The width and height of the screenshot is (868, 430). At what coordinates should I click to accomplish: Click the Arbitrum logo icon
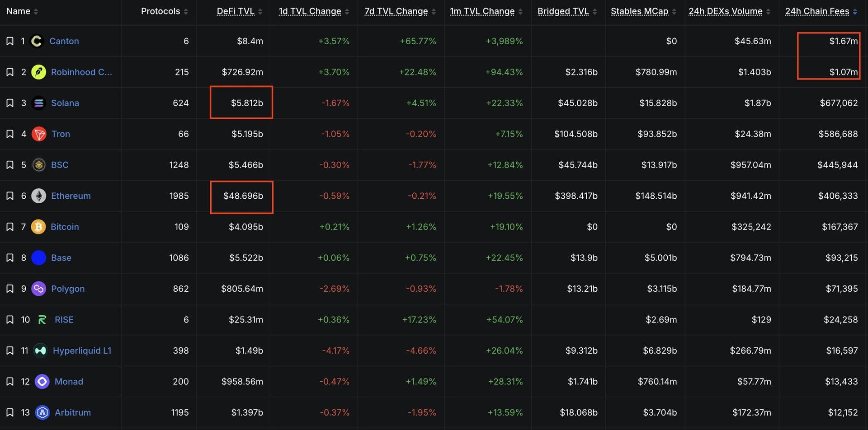click(x=42, y=412)
